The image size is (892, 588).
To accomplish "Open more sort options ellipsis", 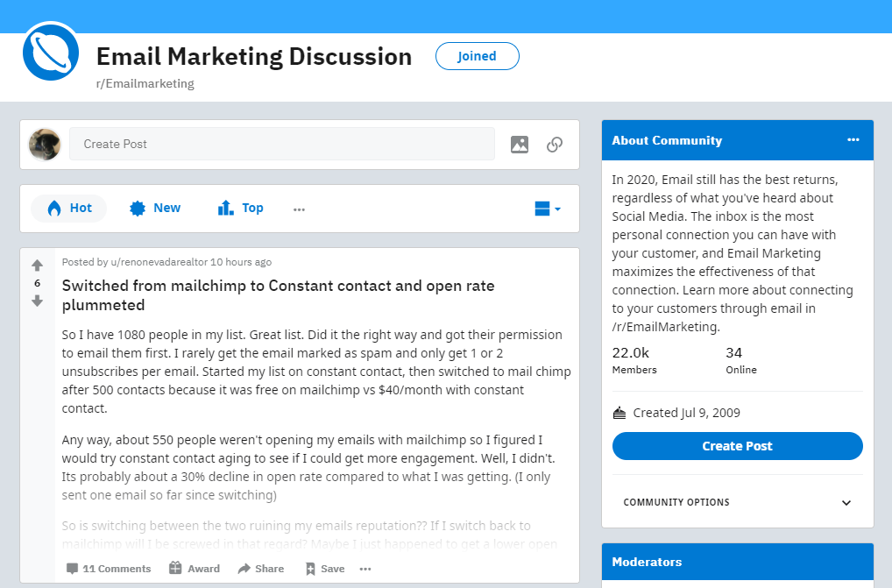I will (299, 209).
